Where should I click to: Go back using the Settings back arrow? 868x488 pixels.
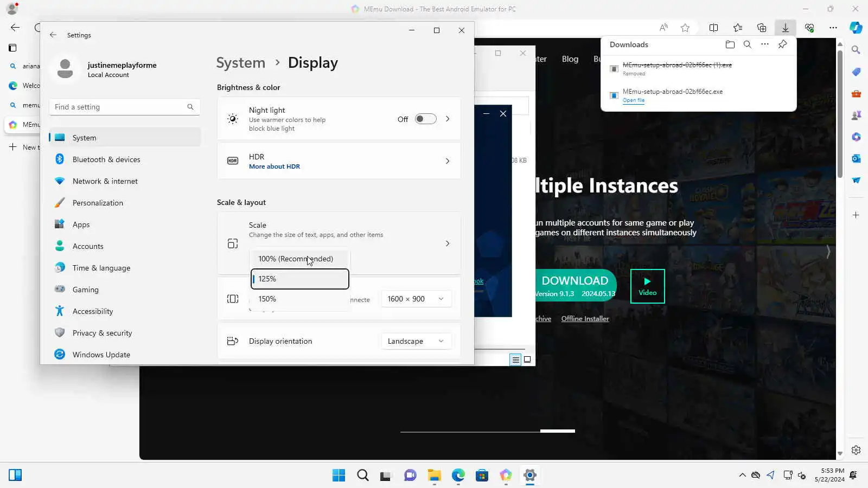click(53, 35)
